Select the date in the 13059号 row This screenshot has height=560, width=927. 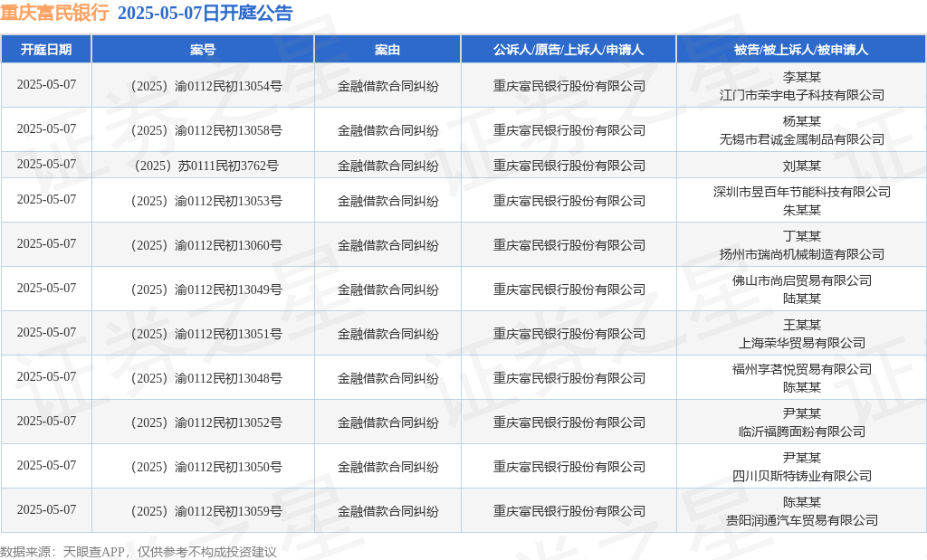pos(46,509)
